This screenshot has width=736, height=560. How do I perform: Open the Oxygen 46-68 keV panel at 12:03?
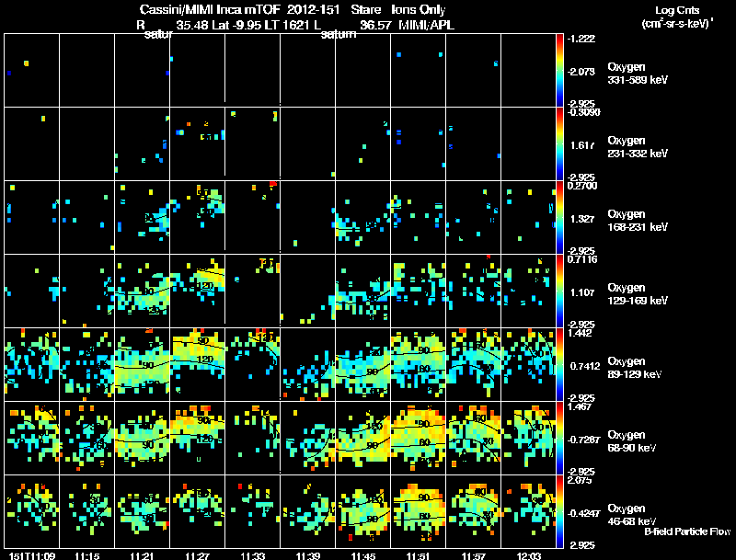click(528, 511)
